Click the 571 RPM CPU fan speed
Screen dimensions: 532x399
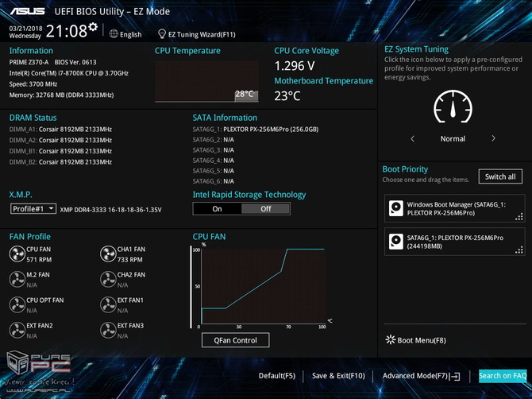click(39, 260)
